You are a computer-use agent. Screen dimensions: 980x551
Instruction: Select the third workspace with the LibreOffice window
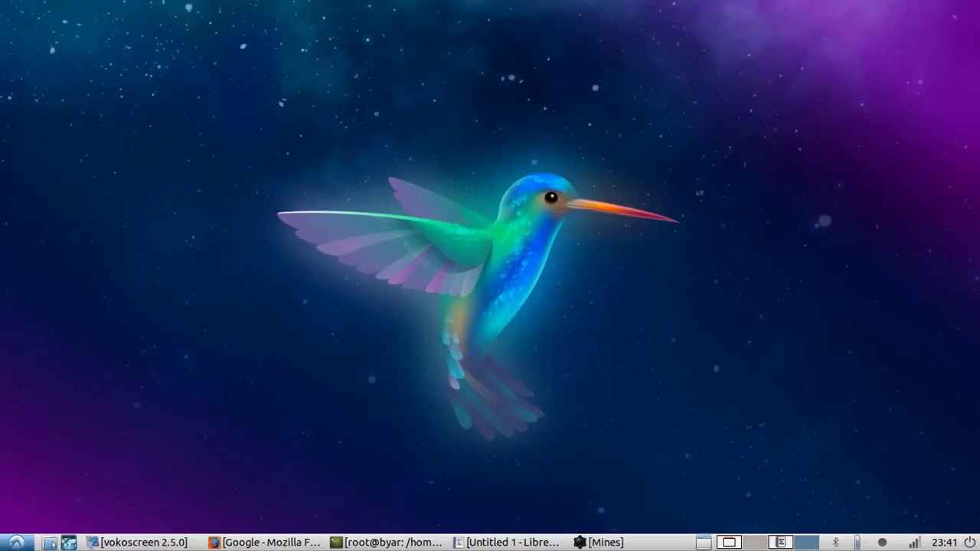tap(781, 543)
